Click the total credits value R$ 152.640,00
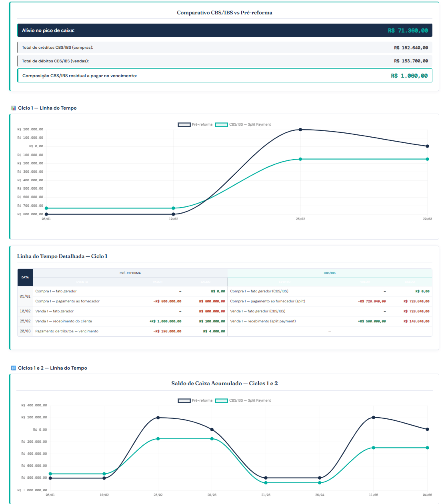Viewport: 446px width, 504px height. click(x=411, y=48)
